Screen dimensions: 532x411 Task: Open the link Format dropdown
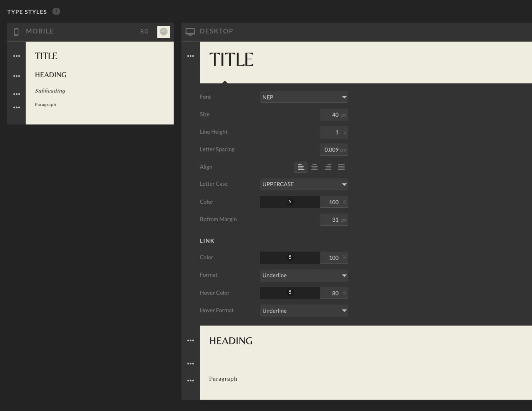coord(304,275)
